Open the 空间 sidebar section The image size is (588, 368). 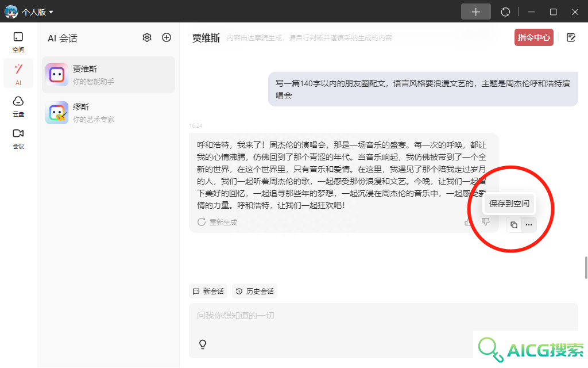tap(18, 42)
